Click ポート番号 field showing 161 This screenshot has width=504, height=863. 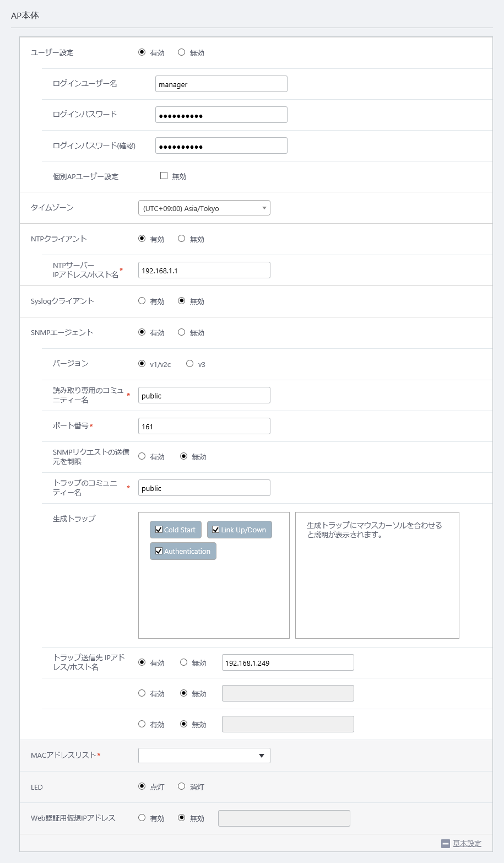[204, 426]
